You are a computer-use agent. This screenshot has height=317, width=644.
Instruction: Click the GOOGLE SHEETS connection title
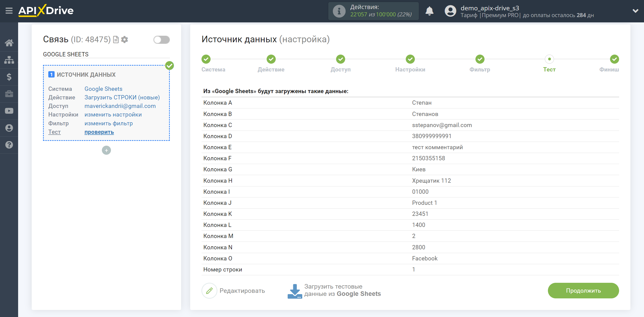tap(66, 54)
